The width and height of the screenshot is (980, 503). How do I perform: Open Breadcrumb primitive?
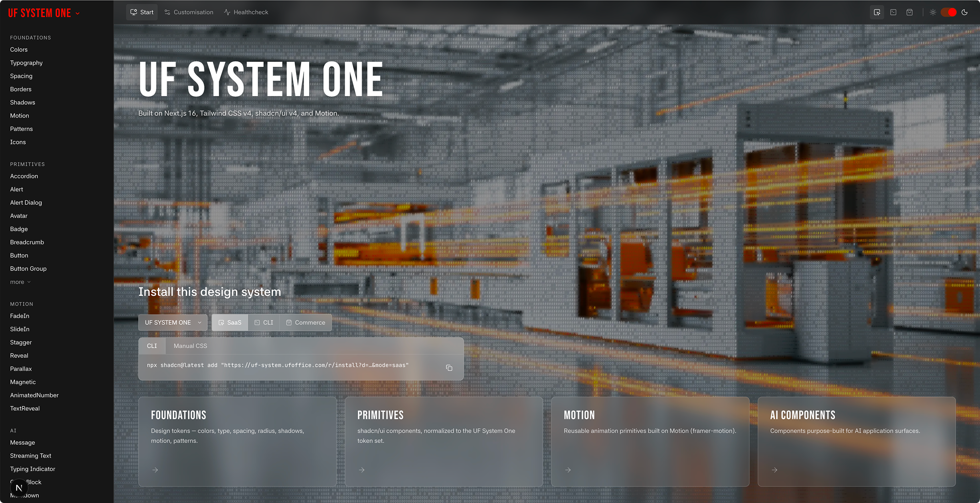pos(27,242)
